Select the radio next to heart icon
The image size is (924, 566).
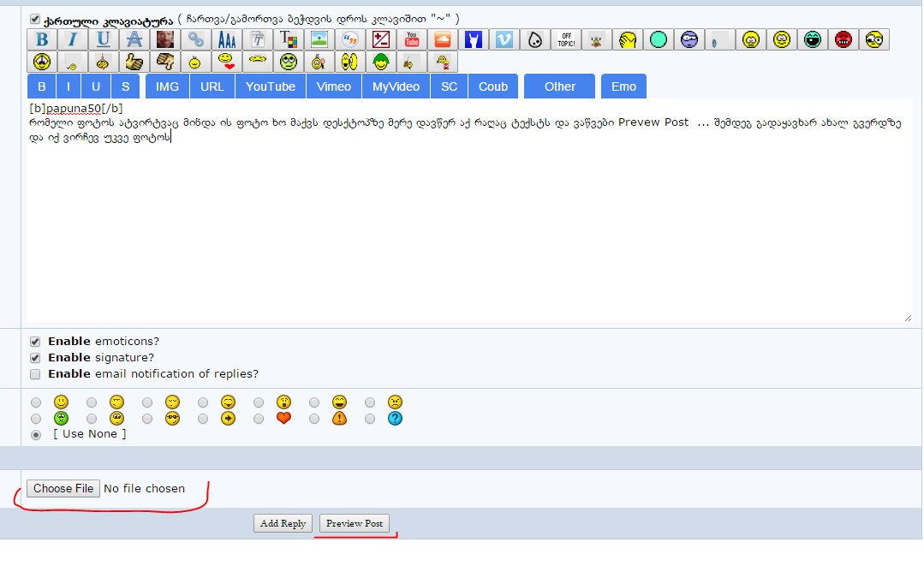(x=258, y=419)
